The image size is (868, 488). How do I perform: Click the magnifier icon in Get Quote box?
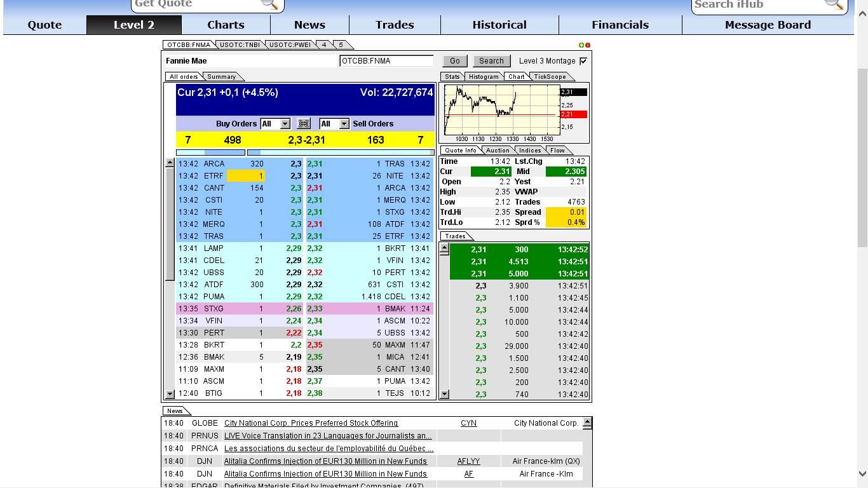(x=270, y=4)
